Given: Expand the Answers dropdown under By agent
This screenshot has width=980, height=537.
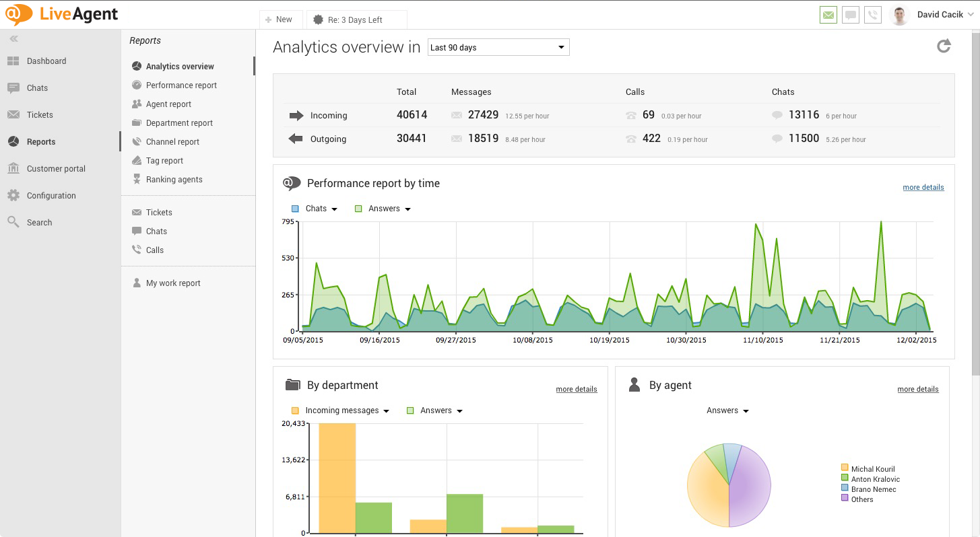Looking at the screenshot, I should tap(727, 410).
